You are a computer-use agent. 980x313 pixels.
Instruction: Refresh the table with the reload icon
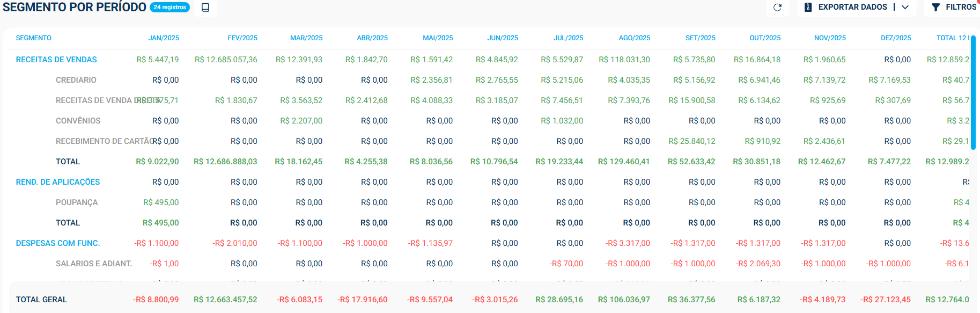(777, 8)
